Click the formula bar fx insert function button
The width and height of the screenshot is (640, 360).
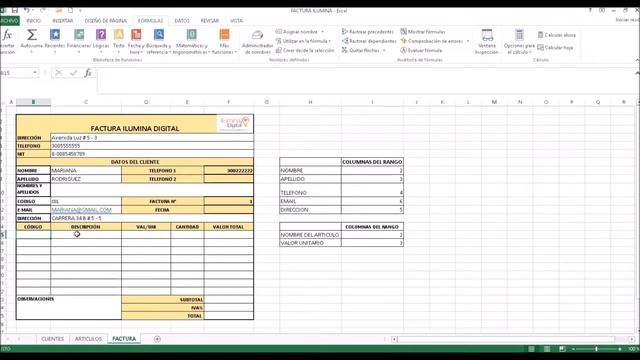88,73
